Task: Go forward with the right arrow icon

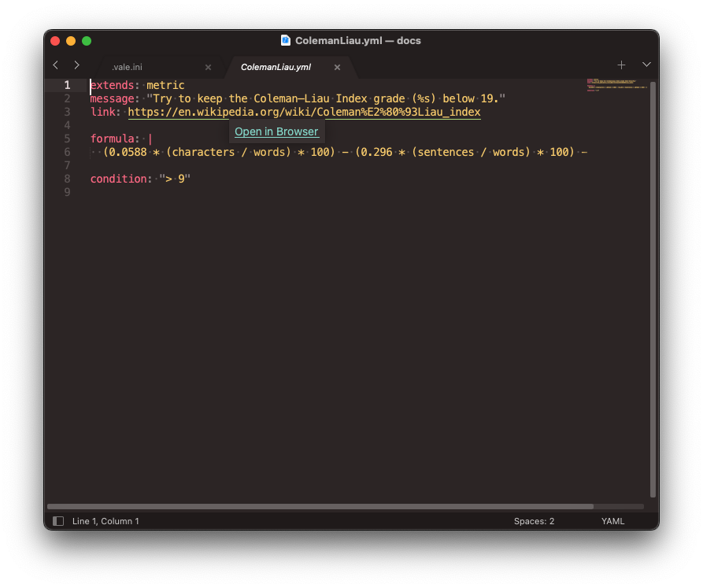Action: click(x=76, y=65)
